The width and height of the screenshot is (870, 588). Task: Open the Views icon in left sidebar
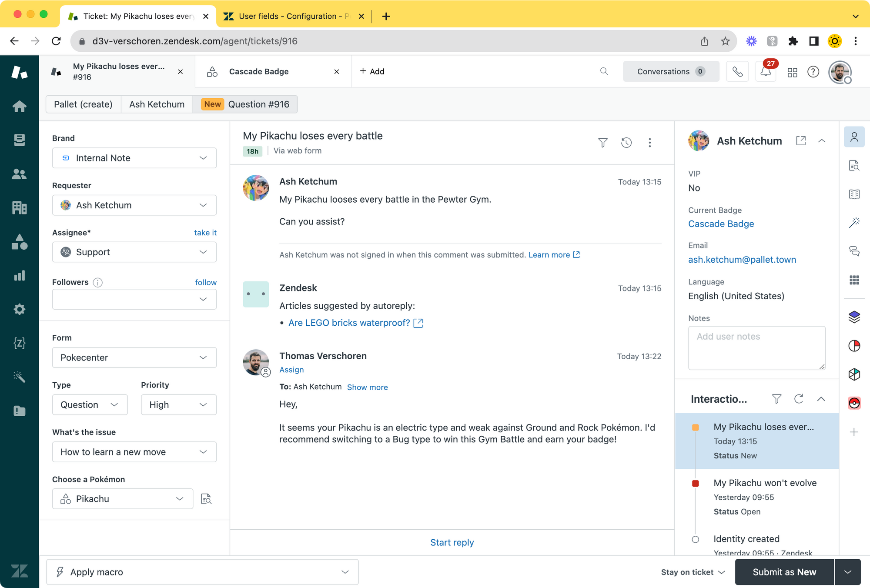[x=19, y=140]
